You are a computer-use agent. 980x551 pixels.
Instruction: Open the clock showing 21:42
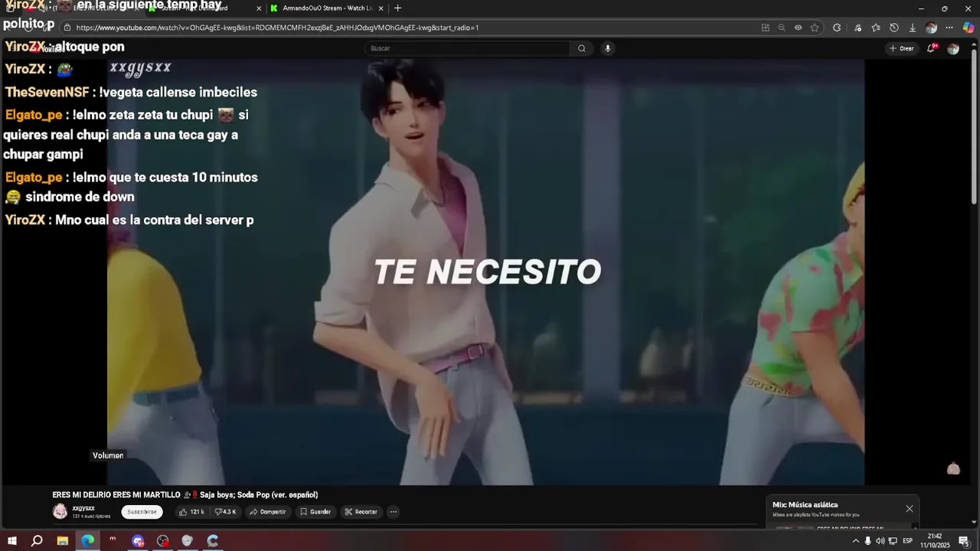935,541
